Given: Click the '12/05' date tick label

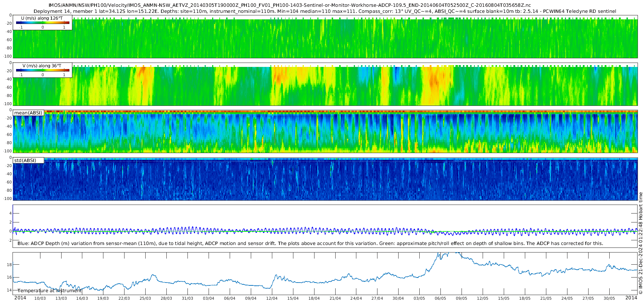Looking at the screenshot, I should 483,298.
